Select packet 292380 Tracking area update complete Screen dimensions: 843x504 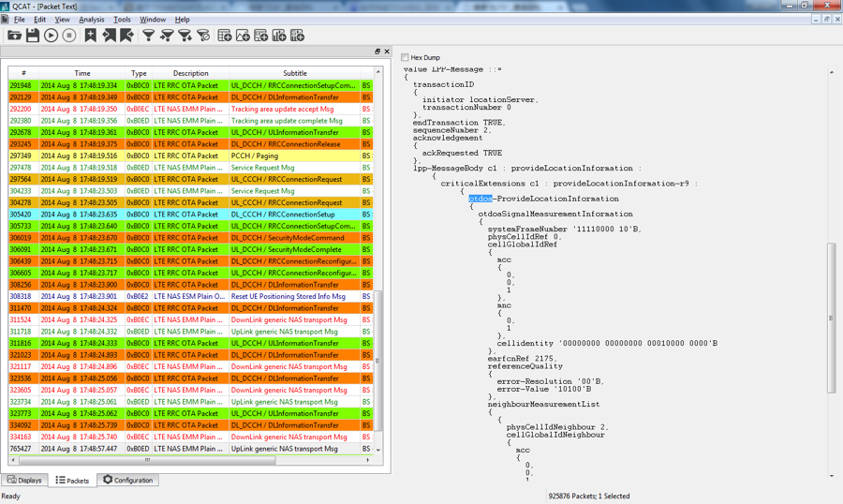[191, 121]
